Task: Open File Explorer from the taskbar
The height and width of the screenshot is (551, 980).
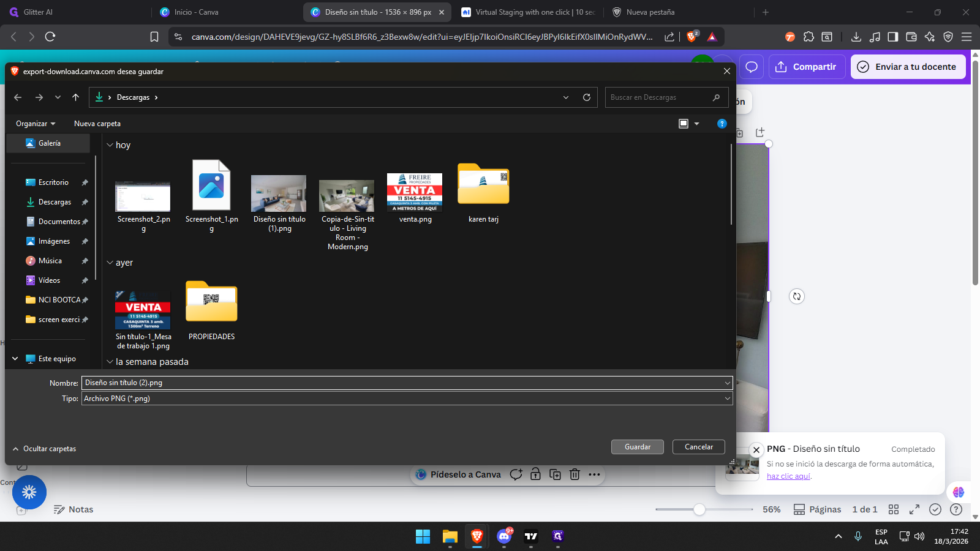Action: (450, 536)
